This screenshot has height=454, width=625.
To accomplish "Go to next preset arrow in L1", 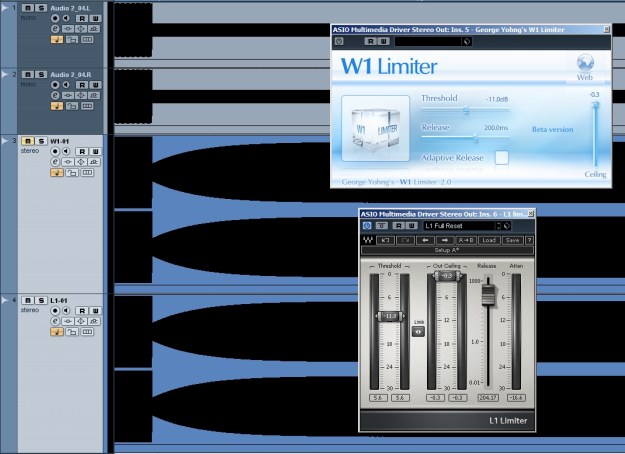I will pos(445,240).
